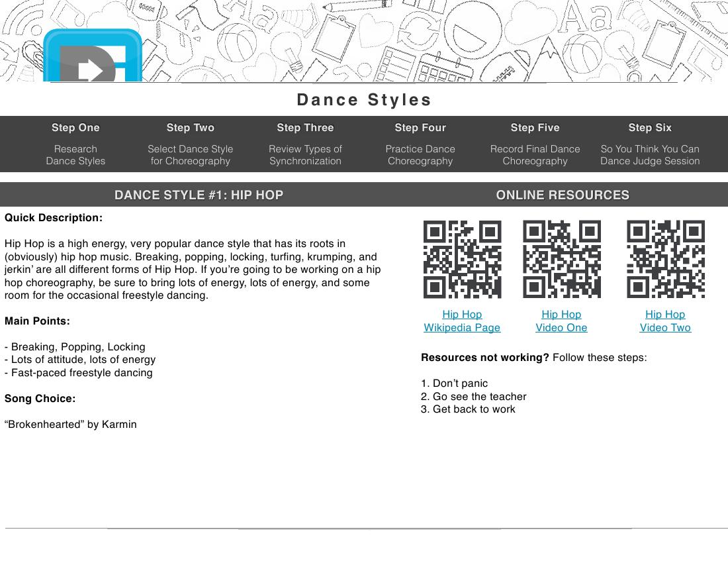Click the Hip Hop Wikipedia Page QR code
This screenshot has width=728, height=563.
pos(462,259)
